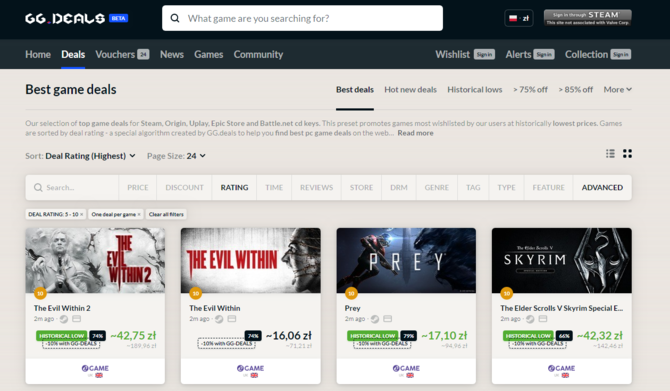Select the > 75% off tab
Image resolution: width=670 pixels, height=391 pixels.
pos(530,90)
